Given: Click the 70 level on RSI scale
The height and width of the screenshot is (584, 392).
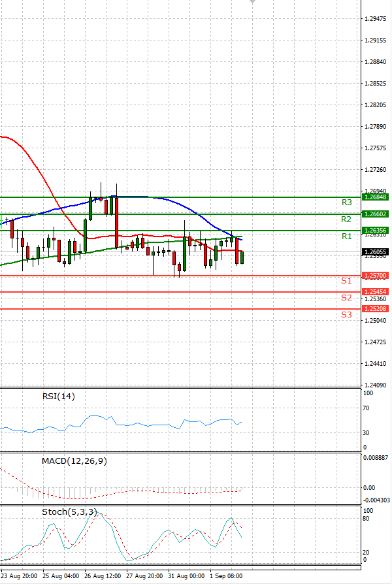Looking at the screenshot, I should point(366,408).
